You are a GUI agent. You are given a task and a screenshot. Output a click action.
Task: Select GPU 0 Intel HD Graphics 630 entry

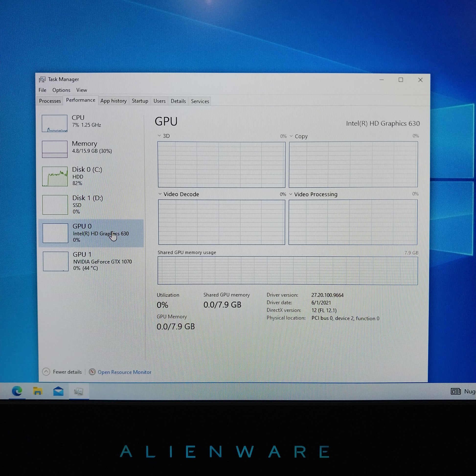91,233
